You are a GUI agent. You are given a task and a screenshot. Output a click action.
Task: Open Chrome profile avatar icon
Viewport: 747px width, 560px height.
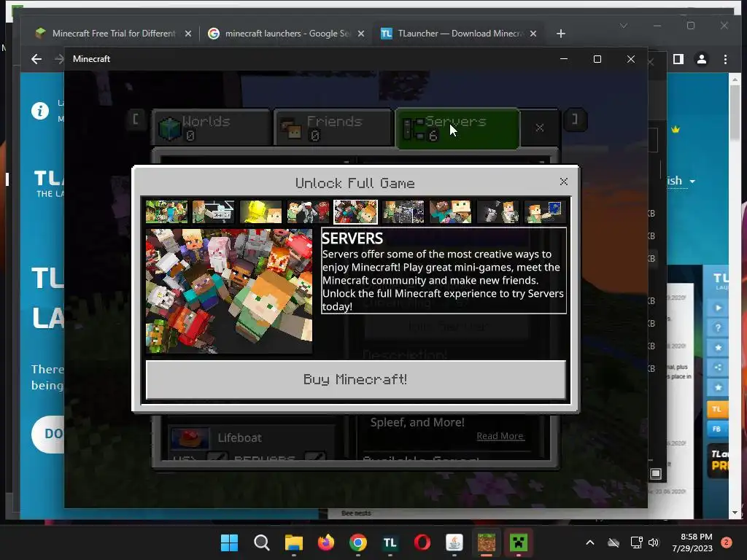[702, 59]
